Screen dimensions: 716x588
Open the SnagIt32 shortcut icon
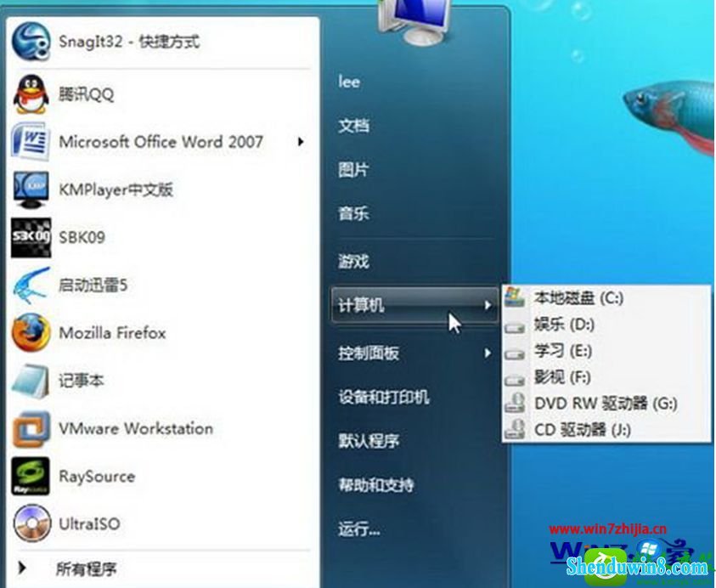31,42
